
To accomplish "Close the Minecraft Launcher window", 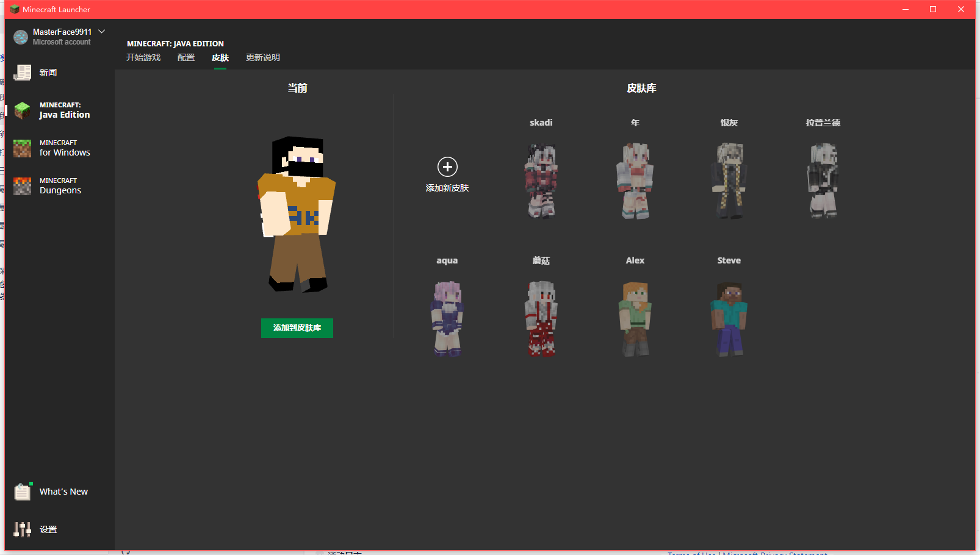I will tap(961, 9).
